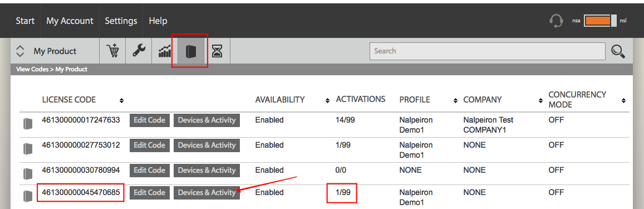The image size is (644, 209).
Task: Open the My Account menu
Action: coord(70,21)
